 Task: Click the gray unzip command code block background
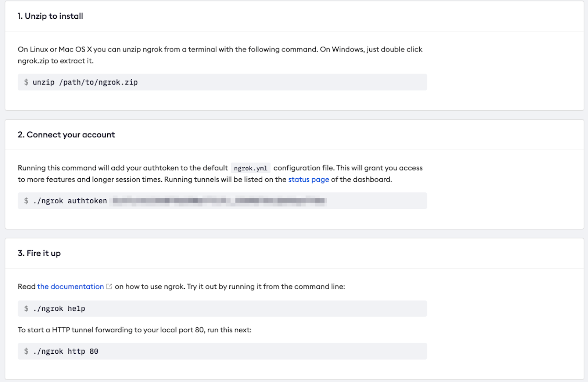coord(294,82)
